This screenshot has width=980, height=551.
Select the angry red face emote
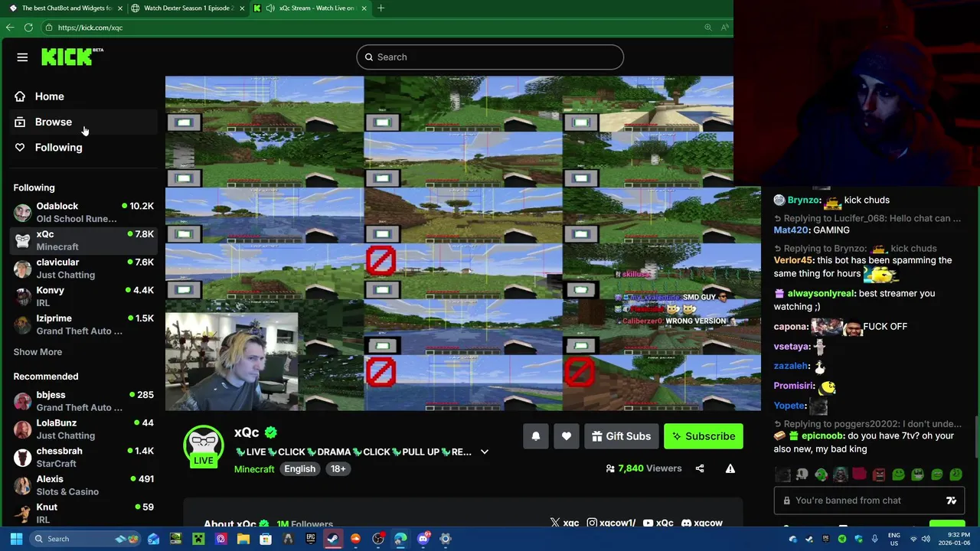pos(878,475)
